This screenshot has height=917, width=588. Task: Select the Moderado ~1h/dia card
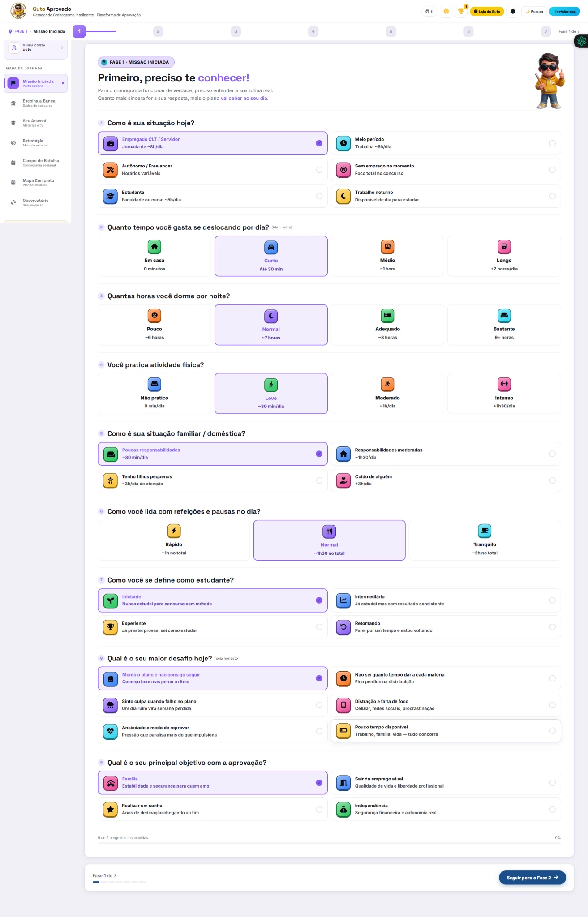point(388,394)
